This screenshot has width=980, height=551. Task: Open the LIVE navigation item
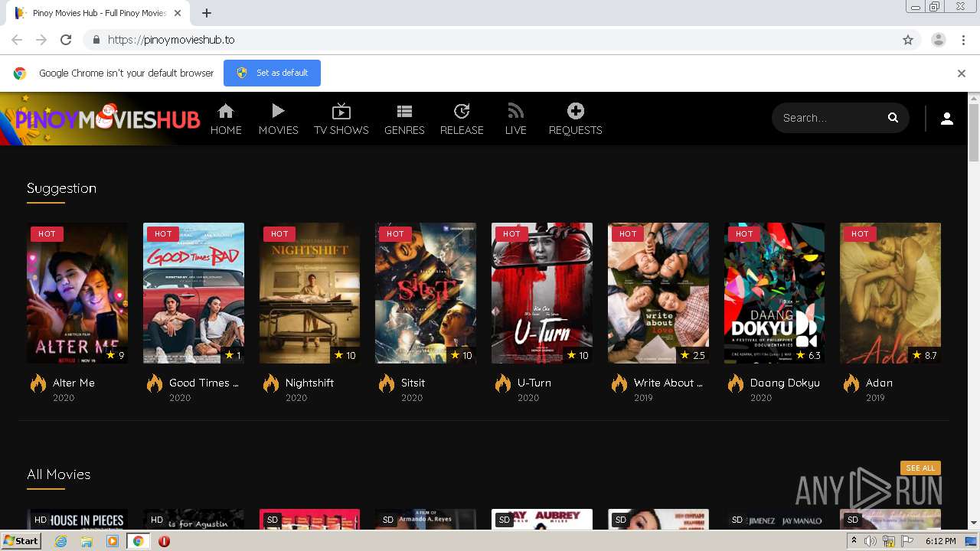(x=515, y=119)
